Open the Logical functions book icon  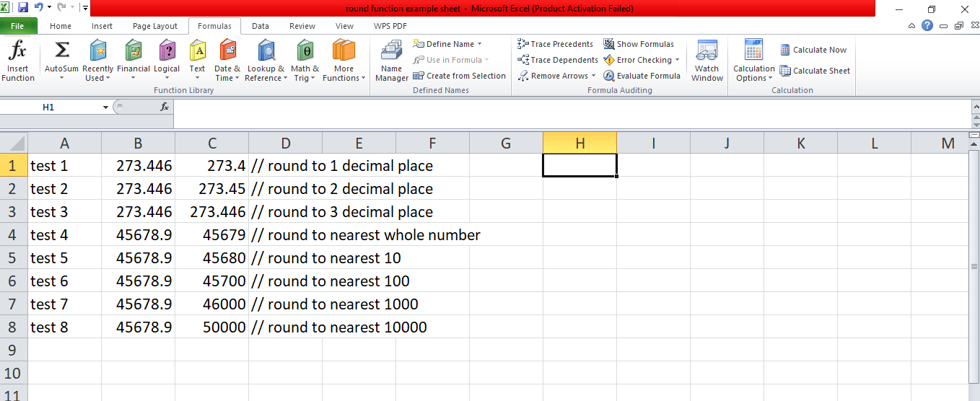pyautogui.click(x=167, y=50)
